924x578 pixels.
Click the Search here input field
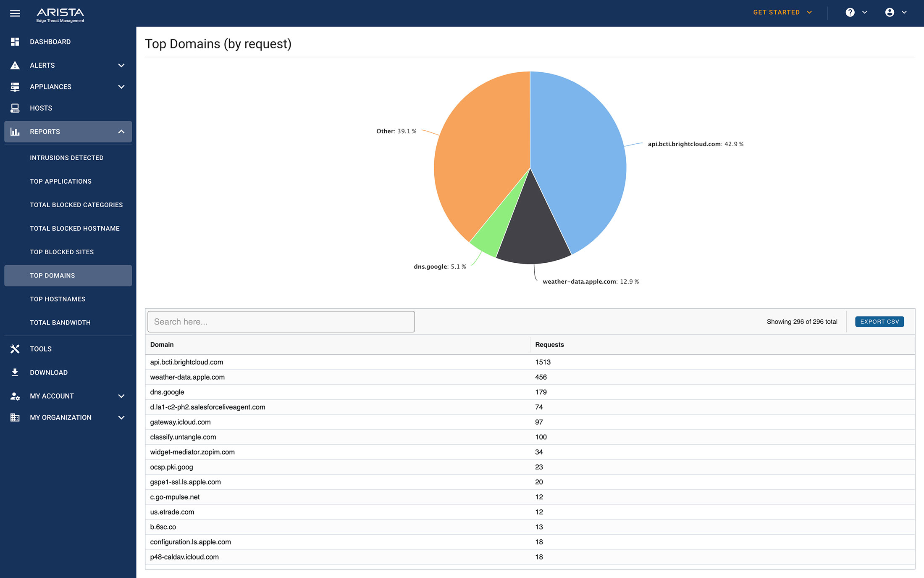[281, 322]
